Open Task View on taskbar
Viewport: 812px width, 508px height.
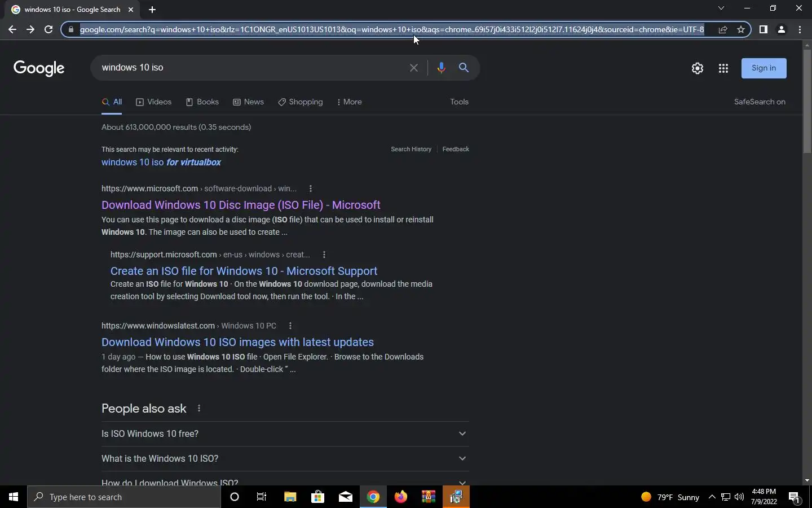[x=262, y=497]
